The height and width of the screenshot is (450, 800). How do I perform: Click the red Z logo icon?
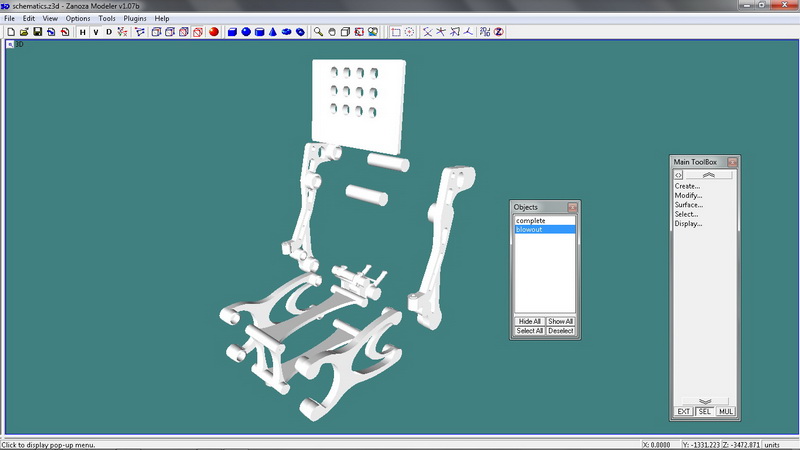pyautogui.click(x=498, y=32)
